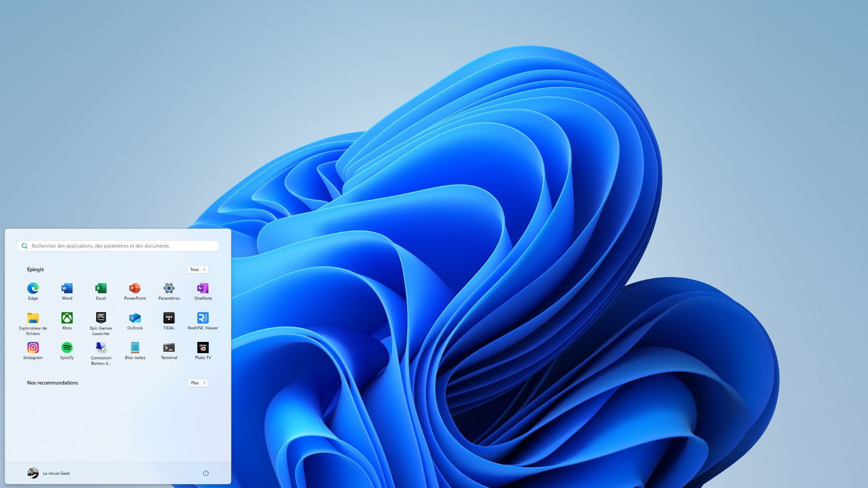The height and width of the screenshot is (488, 868).
Task: Open Explorateur de fichiers
Action: (x=33, y=319)
